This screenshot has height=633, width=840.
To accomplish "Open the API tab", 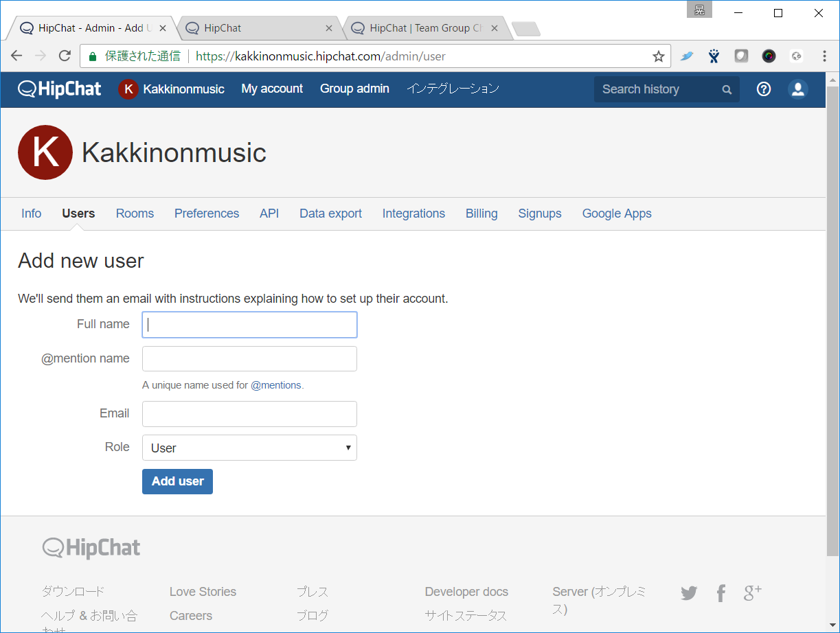I will click(x=269, y=214).
